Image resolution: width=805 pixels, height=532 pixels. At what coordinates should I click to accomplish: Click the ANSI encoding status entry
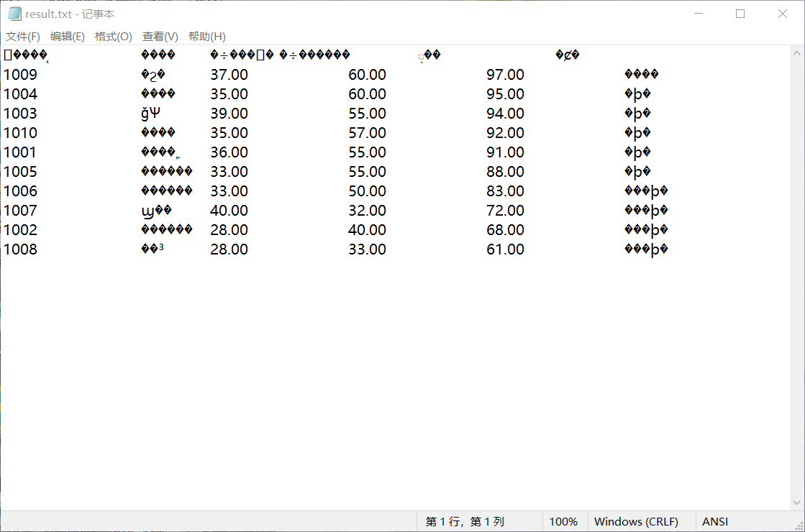click(x=714, y=522)
